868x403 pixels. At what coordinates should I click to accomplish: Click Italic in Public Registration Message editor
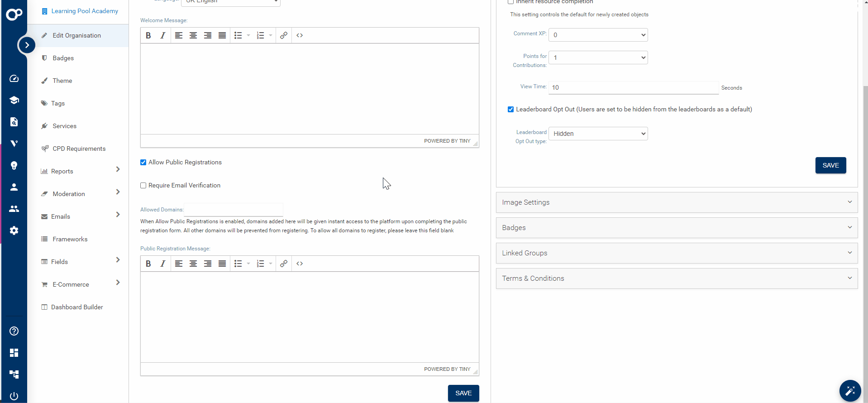[162, 264]
